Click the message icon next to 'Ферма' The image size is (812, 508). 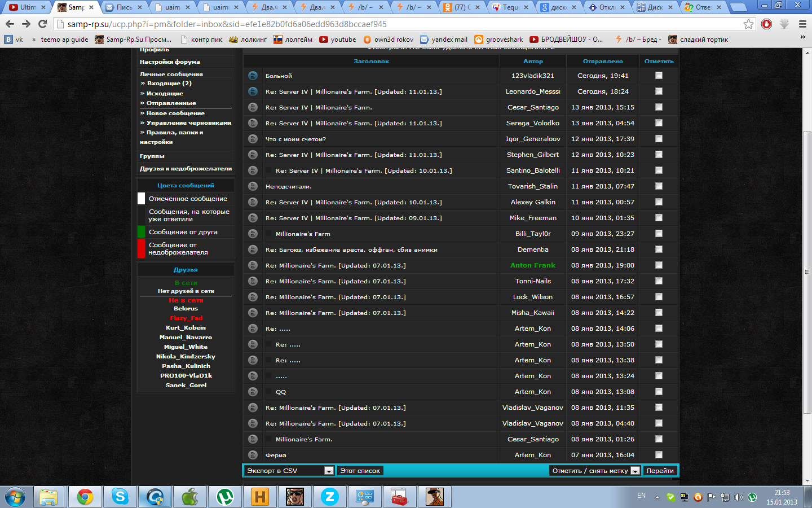(x=253, y=455)
